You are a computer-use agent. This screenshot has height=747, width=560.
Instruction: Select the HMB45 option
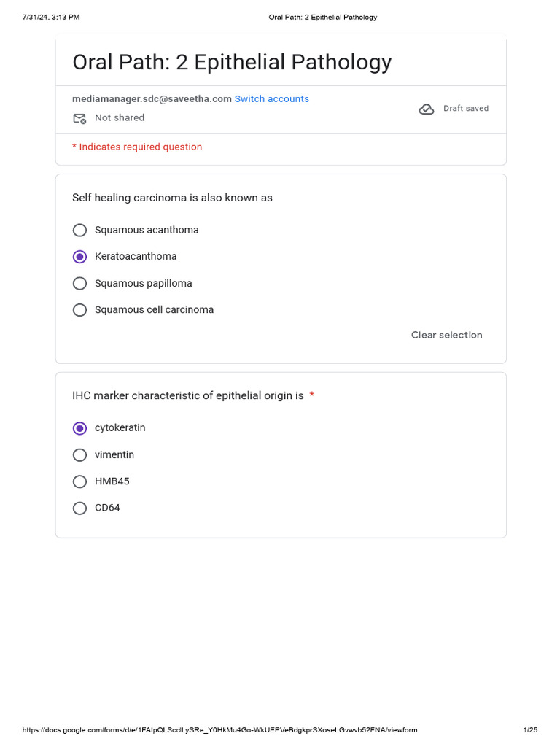pyautogui.click(x=79, y=481)
